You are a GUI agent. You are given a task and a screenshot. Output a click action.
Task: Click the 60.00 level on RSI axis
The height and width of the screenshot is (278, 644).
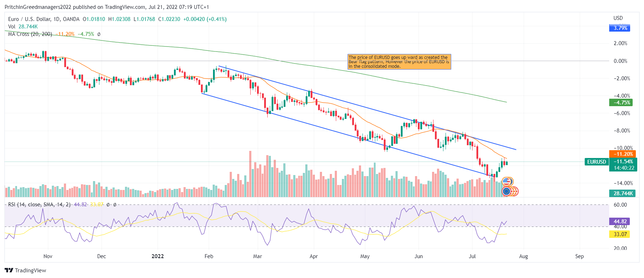620,205
